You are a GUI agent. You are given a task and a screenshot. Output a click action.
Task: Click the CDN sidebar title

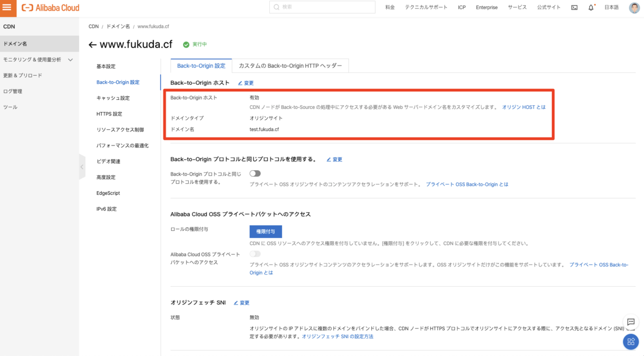(x=9, y=26)
